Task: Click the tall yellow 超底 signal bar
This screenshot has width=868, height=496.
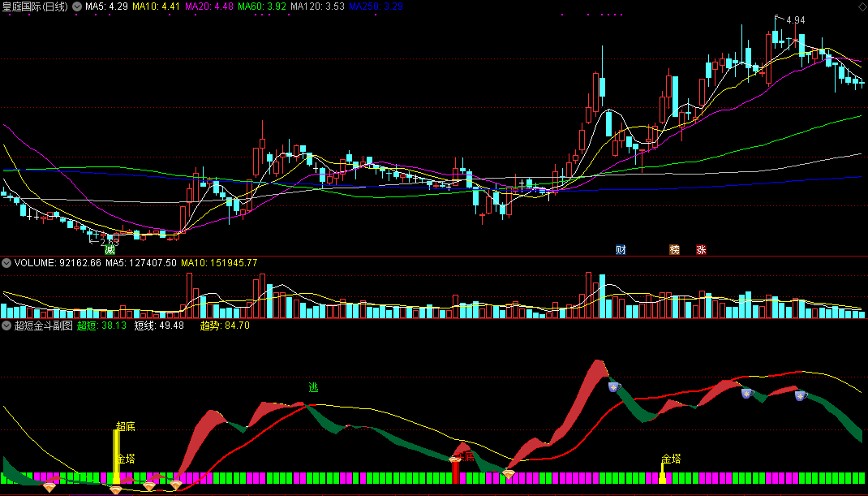Action: 116,457
